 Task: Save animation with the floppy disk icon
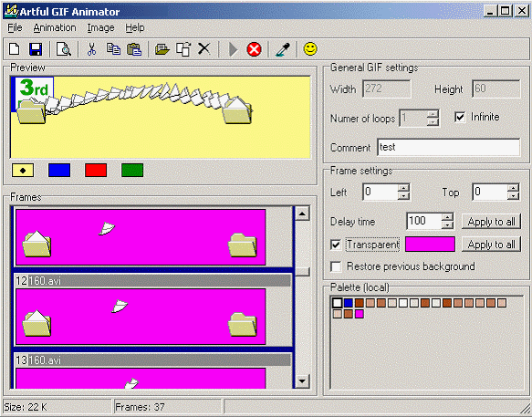tap(36, 49)
